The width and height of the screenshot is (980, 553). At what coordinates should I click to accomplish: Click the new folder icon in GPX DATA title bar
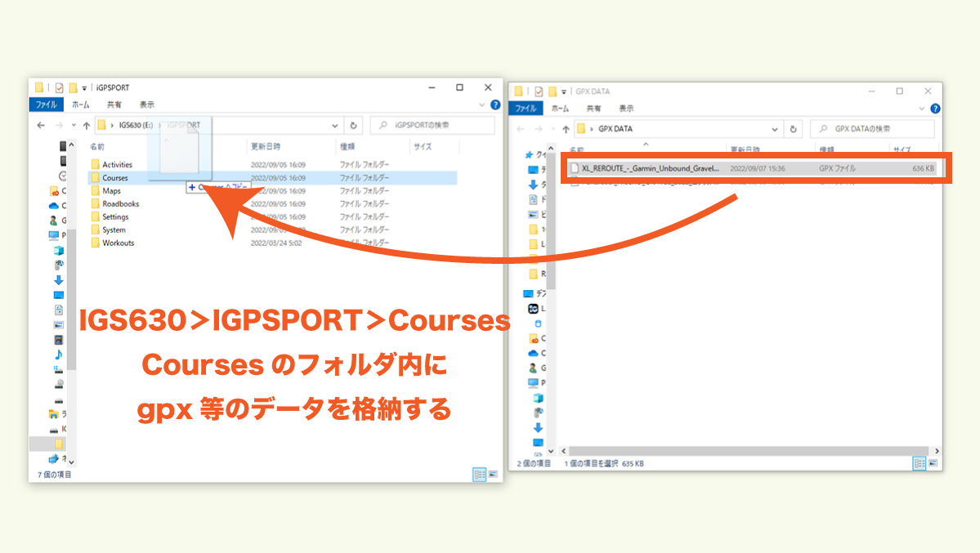click(553, 91)
